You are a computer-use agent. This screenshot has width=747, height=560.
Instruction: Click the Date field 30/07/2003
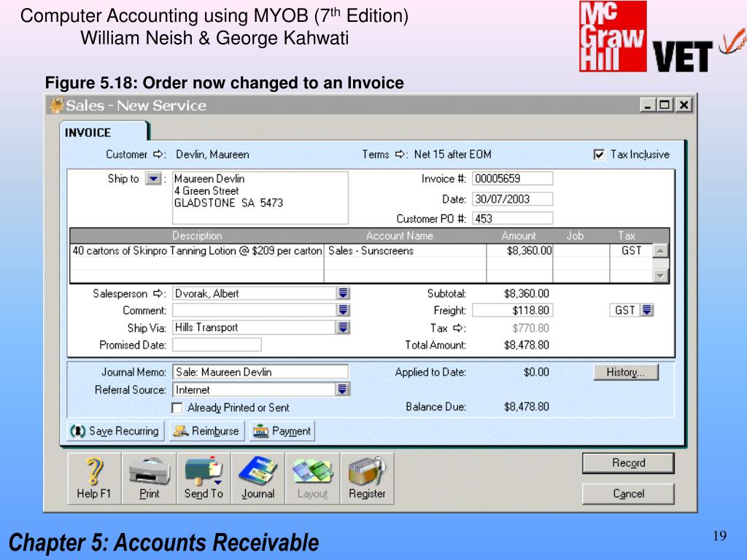point(512,199)
